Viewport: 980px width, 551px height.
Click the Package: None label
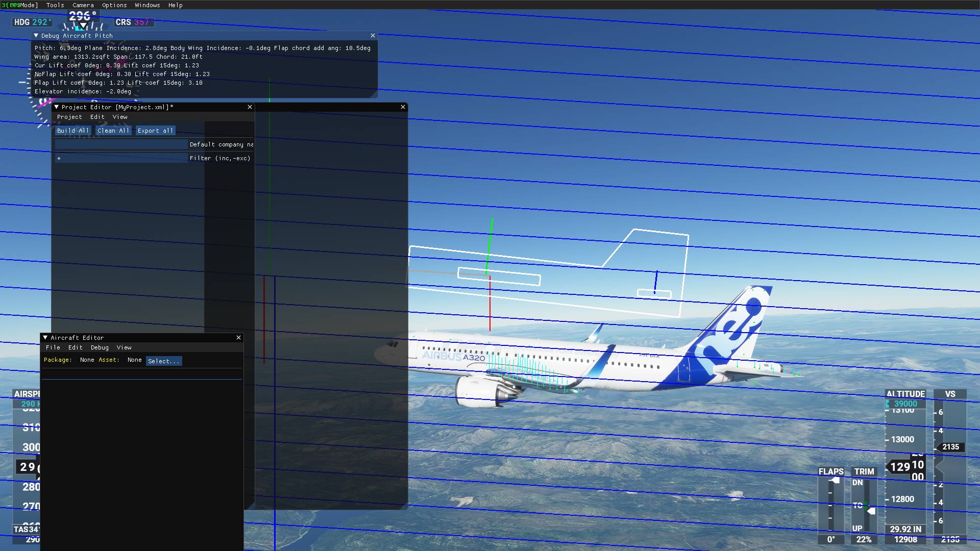tap(69, 360)
